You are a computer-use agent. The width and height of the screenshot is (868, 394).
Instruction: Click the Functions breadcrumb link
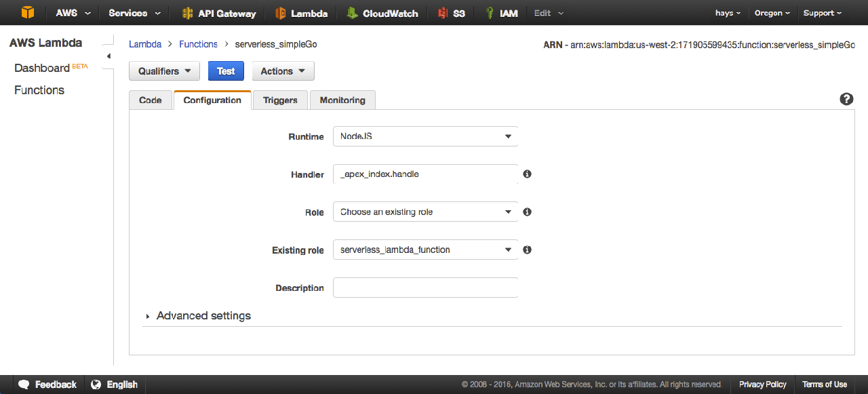(x=198, y=44)
